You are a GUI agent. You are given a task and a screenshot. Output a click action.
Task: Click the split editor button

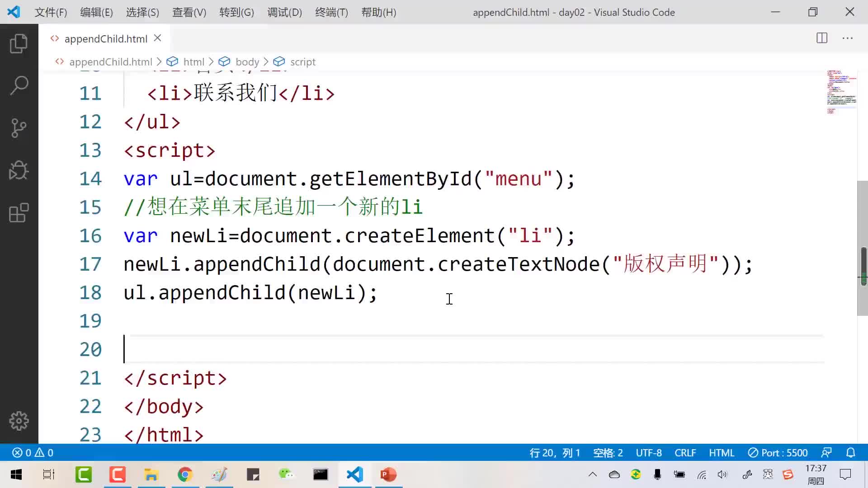click(x=822, y=38)
